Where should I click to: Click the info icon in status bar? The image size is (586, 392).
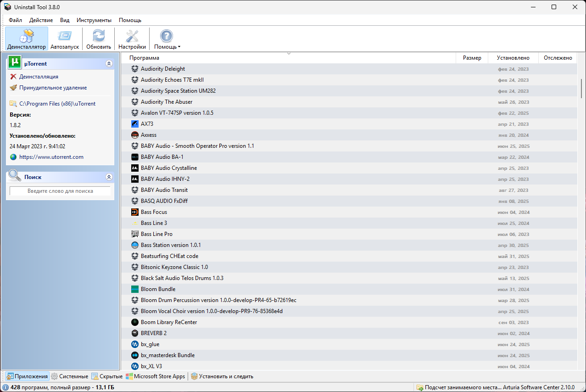(x=6, y=387)
